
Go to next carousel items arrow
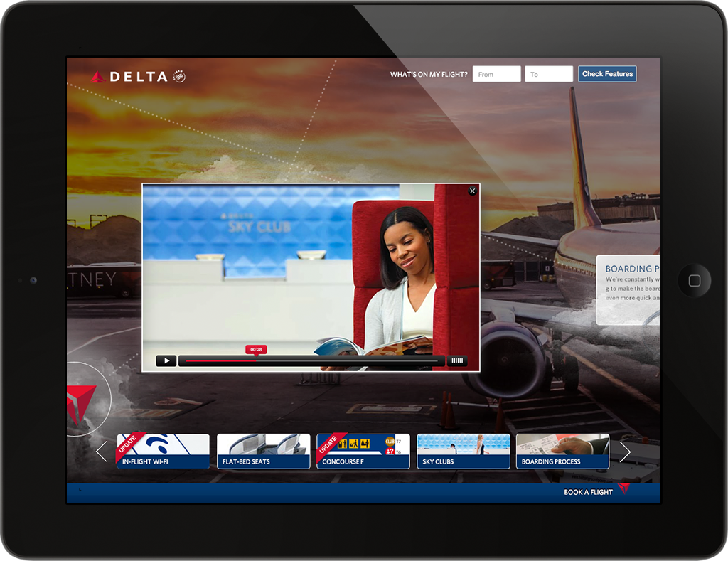625,452
